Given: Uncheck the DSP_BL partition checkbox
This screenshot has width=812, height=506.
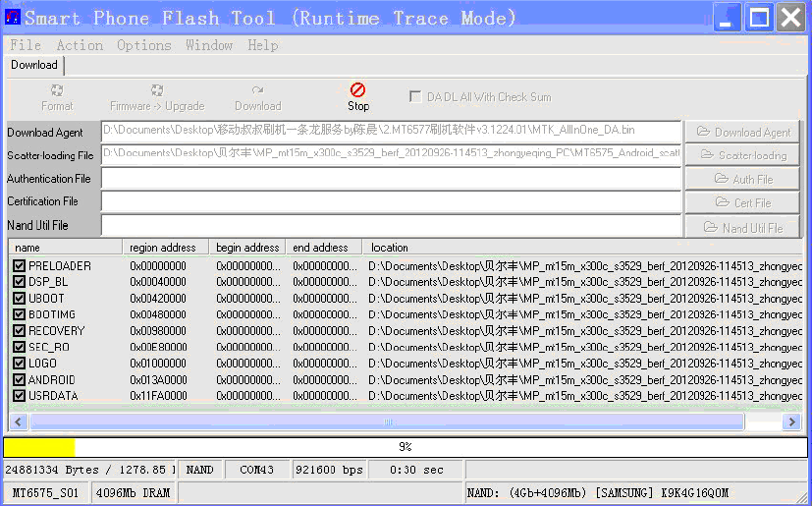Looking at the screenshot, I should (x=20, y=282).
